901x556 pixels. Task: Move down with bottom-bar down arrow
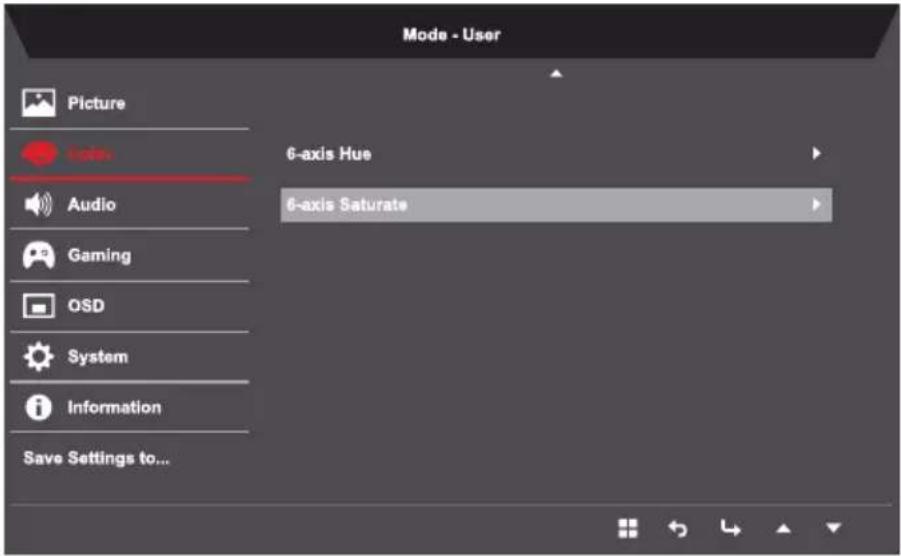tap(833, 527)
